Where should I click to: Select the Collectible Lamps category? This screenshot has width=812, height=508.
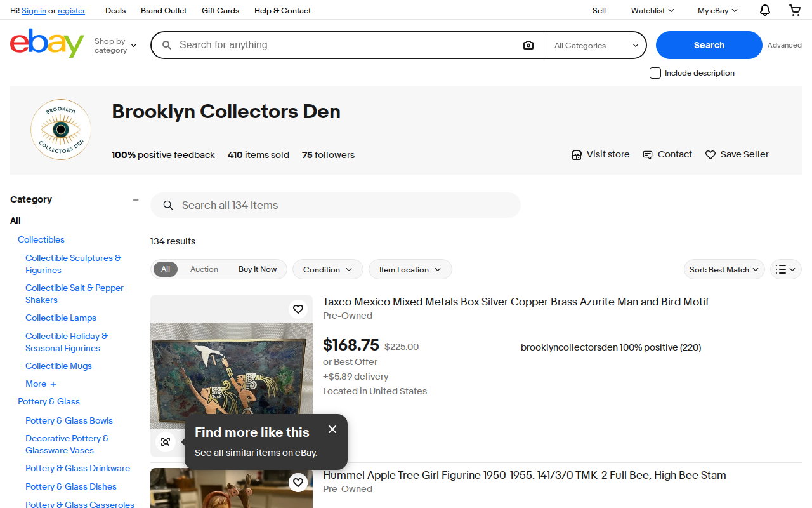pyautogui.click(x=61, y=317)
